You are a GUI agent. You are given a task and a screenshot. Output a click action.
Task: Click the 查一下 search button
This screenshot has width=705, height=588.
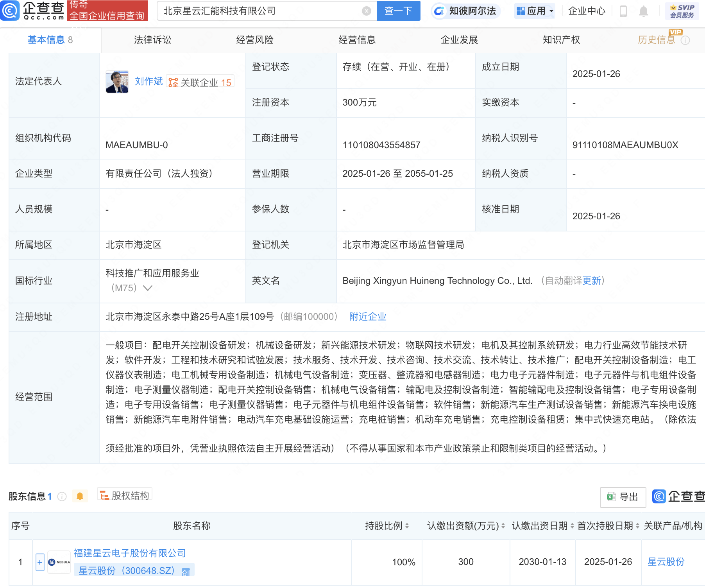pyautogui.click(x=398, y=11)
